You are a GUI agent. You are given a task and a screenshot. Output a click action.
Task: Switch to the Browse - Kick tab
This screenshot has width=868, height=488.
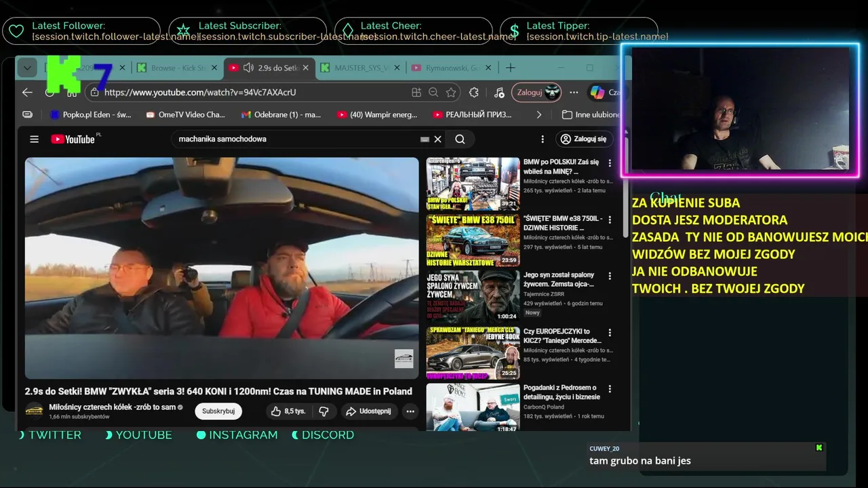(x=178, y=68)
